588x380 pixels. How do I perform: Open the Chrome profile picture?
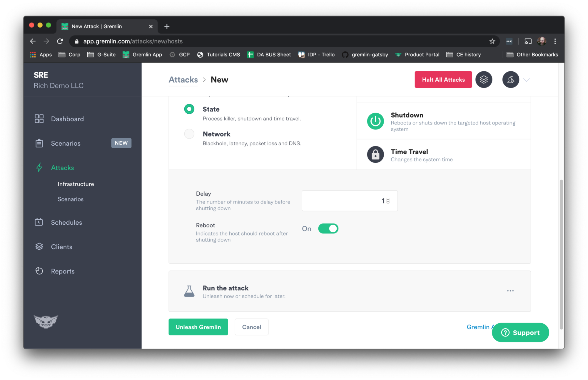542,41
